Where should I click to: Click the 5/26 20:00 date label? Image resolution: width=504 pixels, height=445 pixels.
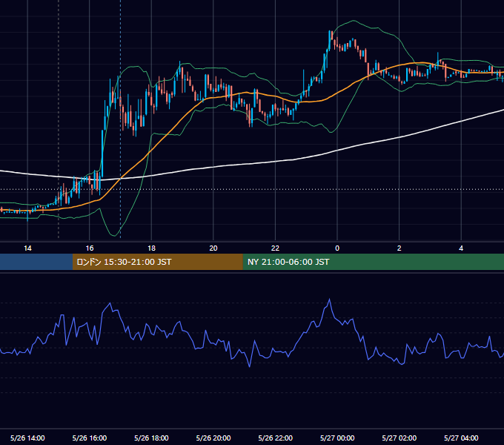click(x=213, y=438)
